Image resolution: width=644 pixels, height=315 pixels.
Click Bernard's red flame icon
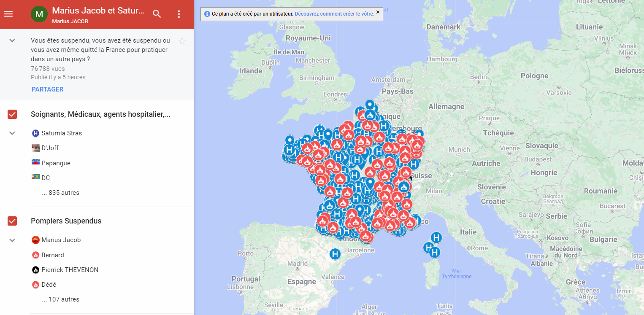point(35,255)
